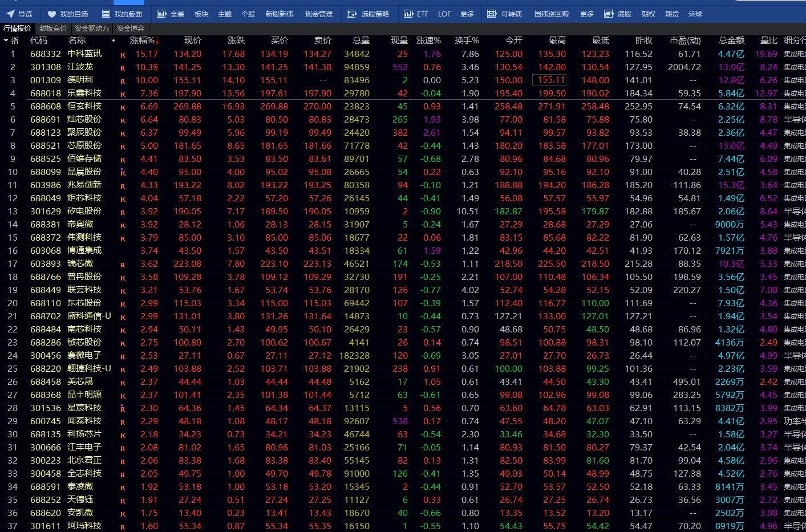This screenshot has height=532, width=806.
Task: Sort by the 换手% column header
Action: tap(467, 40)
